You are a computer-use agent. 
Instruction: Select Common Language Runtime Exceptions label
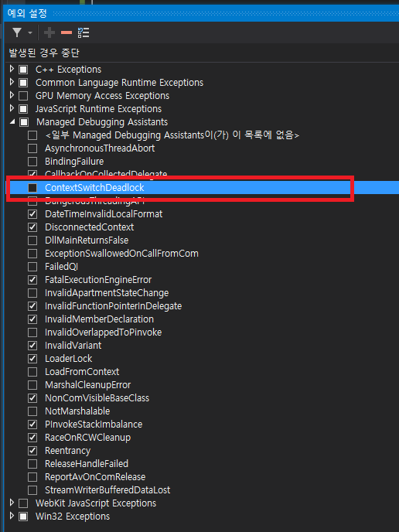click(x=119, y=83)
